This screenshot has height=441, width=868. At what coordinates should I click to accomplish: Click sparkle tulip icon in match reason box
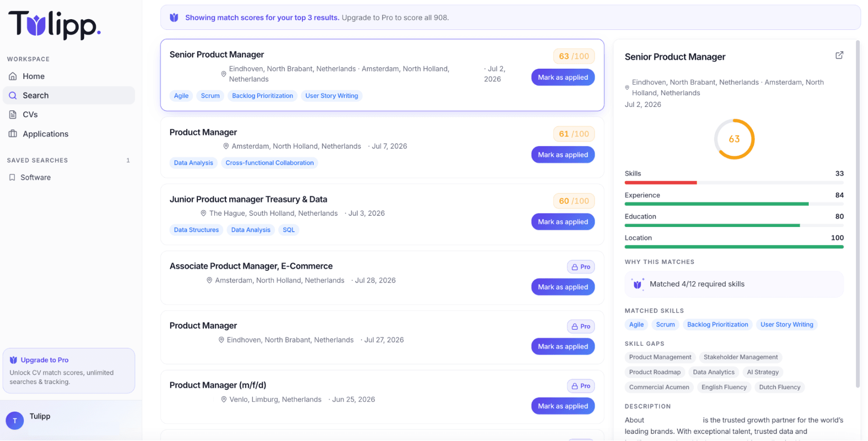(637, 284)
